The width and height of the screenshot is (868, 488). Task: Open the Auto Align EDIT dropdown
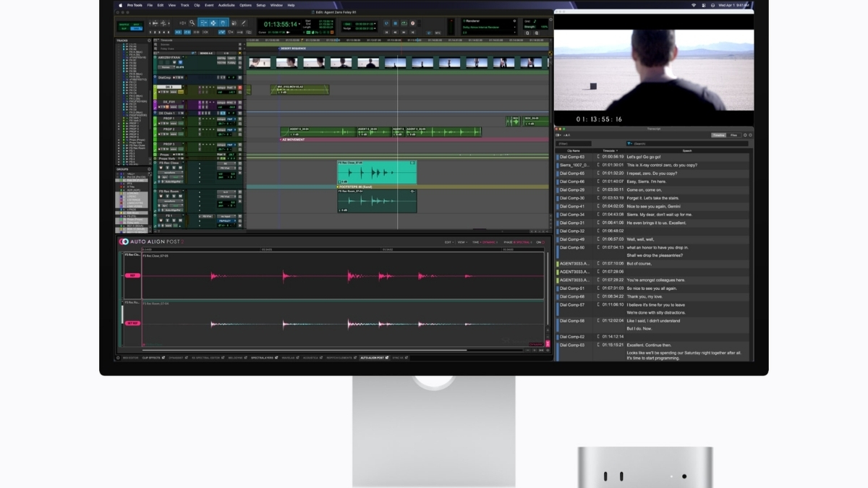(449, 242)
